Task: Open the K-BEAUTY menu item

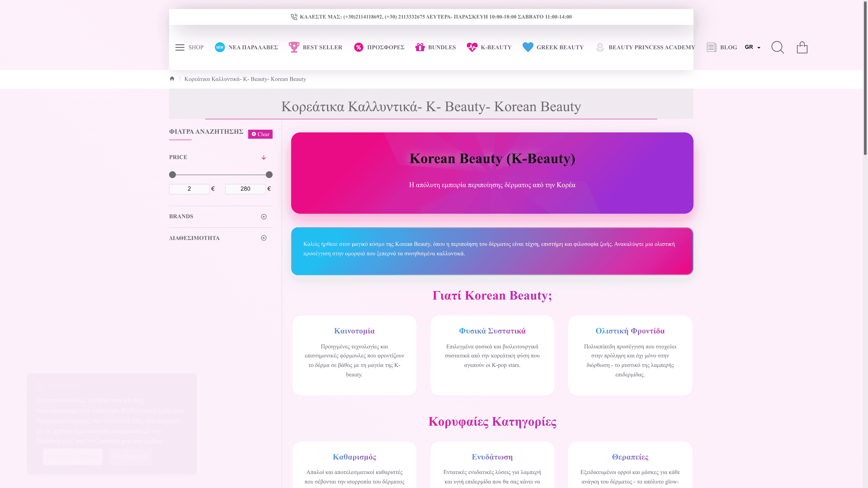Action: 496,47
